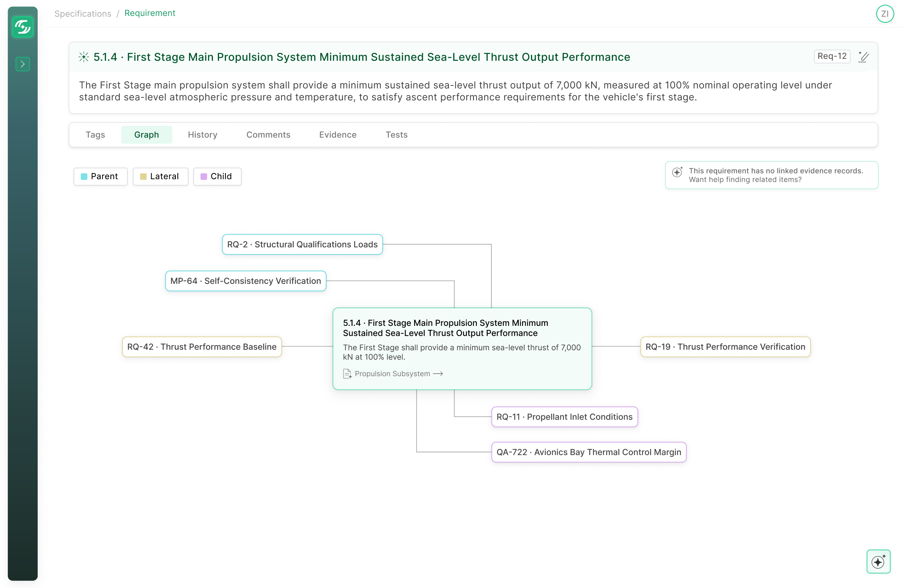Click the AI edit pencil icon
Viewport: 905px width, 588px height.
tap(864, 57)
